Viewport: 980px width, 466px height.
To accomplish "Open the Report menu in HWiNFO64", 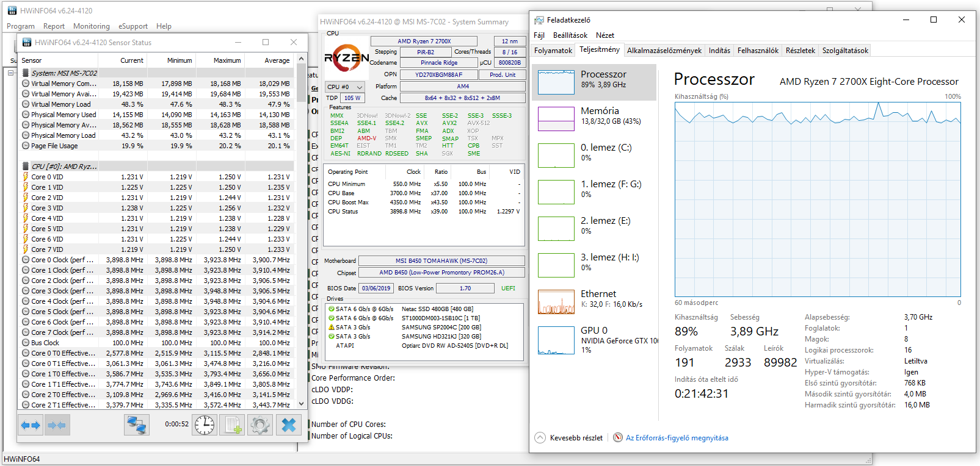I will coord(54,26).
